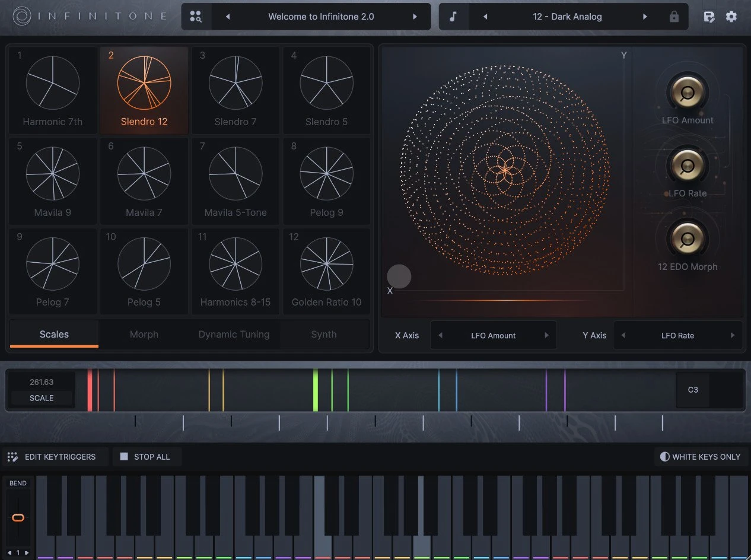Click the flower pattern center of visualizer

504,170
